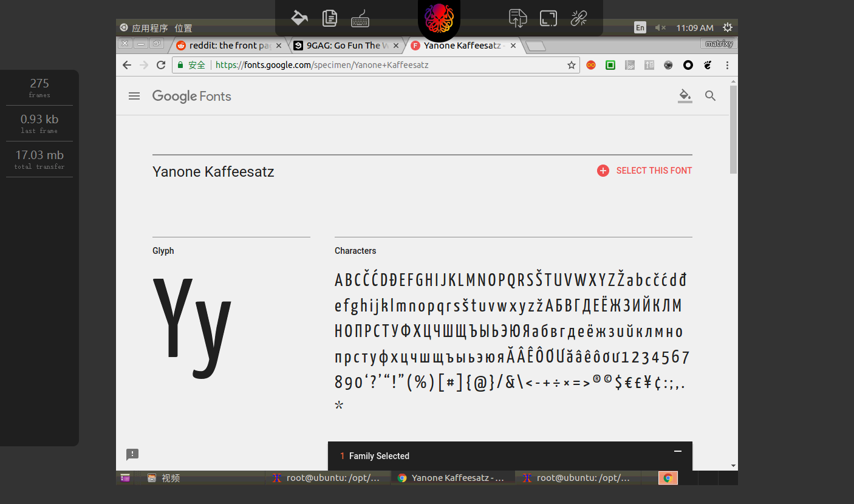Bookmark page with the star icon
Screen dimensions: 854x504
571,65
